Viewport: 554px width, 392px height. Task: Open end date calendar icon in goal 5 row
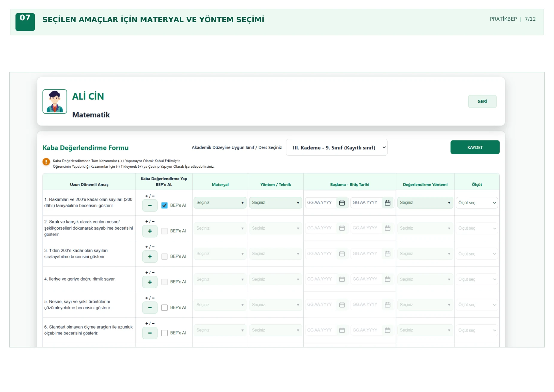(x=388, y=305)
